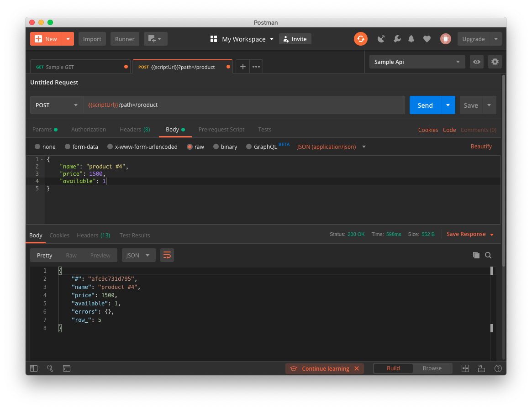Collapse the JSON object at line 1
The height and width of the screenshot is (409, 532).
pyautogui.click(x=42, y=159)
